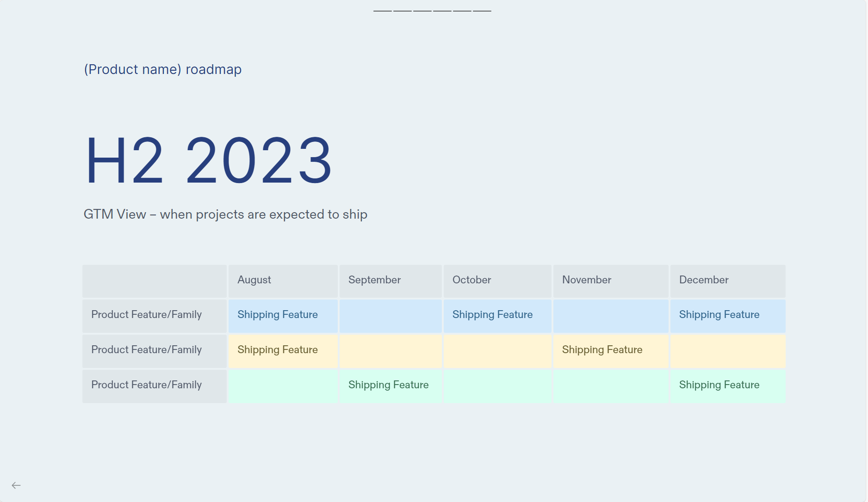The height and width of the screenshot is (502, 868).
Task: Select the "GTM View – when projects are expected to ship" subtitle
Action: (x=225, y=214)
